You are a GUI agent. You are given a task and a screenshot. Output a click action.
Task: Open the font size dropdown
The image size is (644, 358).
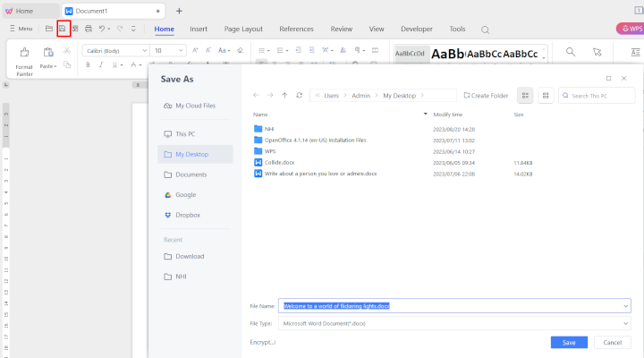coord(182,51)
